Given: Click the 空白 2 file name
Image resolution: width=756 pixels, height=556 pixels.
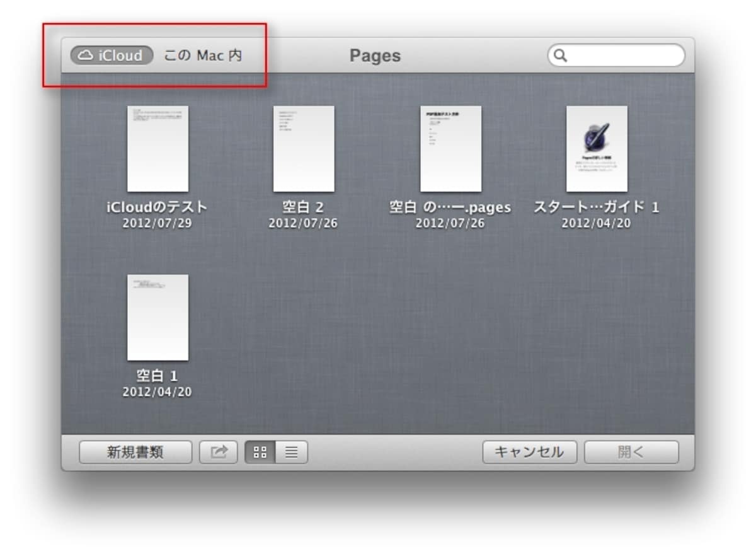Looking at the screenshot, I should (303, 207).
